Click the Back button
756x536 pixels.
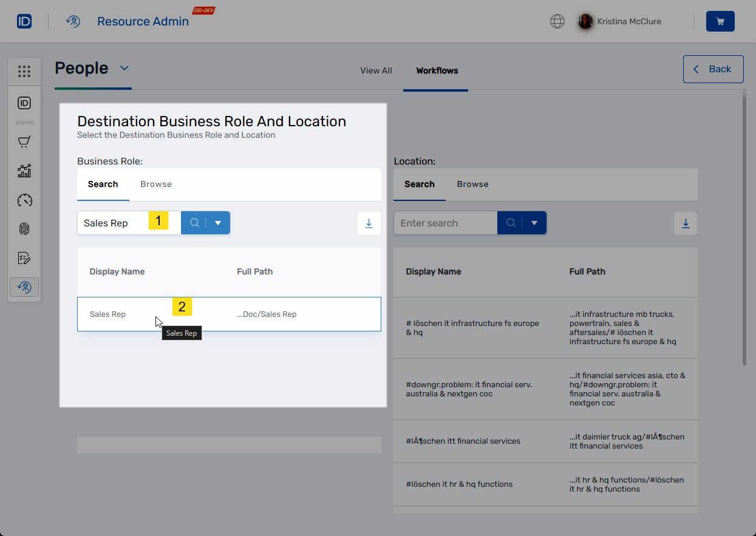click(x=713, y=69)
